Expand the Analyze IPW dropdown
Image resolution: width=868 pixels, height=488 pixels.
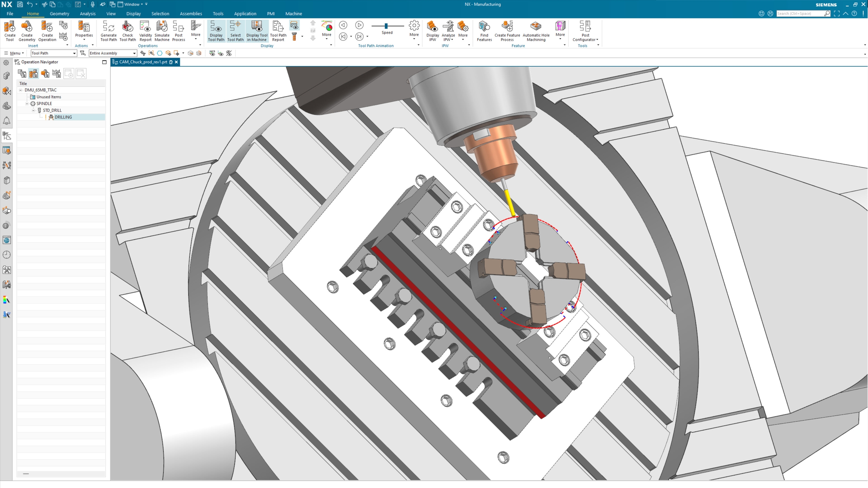click(x=448, y=37)
